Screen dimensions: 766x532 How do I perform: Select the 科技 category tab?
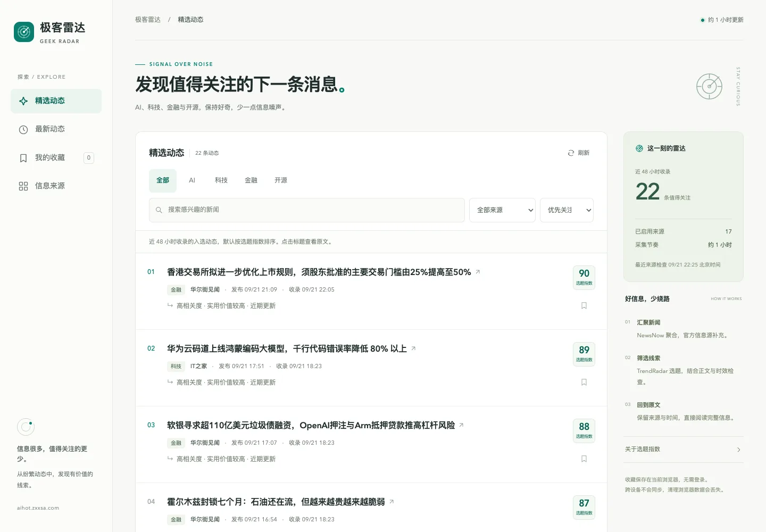click(221, 180)
